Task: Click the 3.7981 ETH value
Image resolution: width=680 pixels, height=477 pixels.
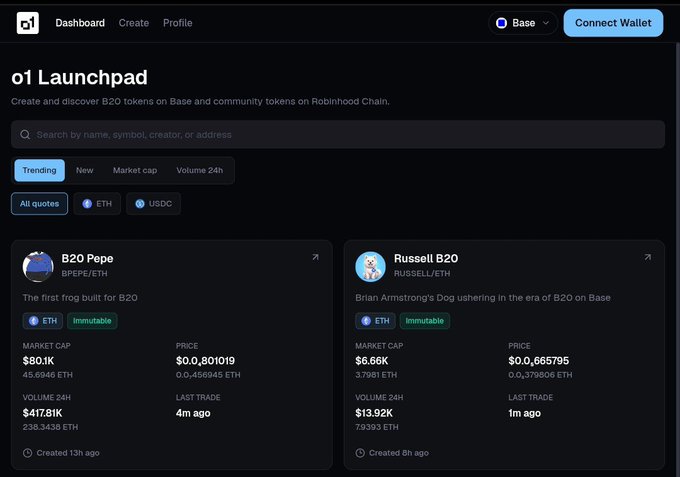Action: coord(376,375)
